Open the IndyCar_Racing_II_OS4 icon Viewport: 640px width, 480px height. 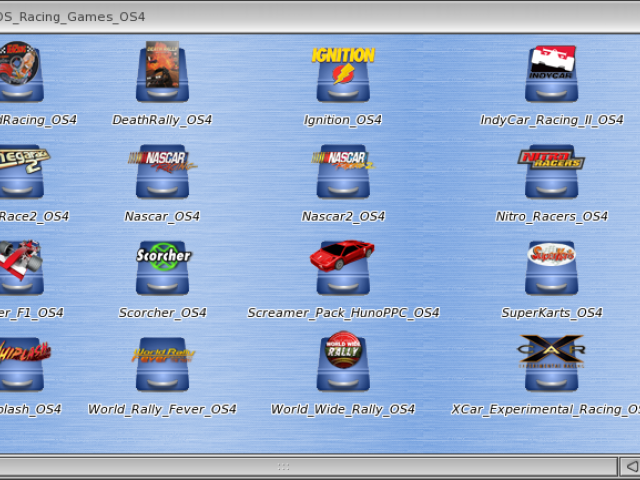pos(552,73)
